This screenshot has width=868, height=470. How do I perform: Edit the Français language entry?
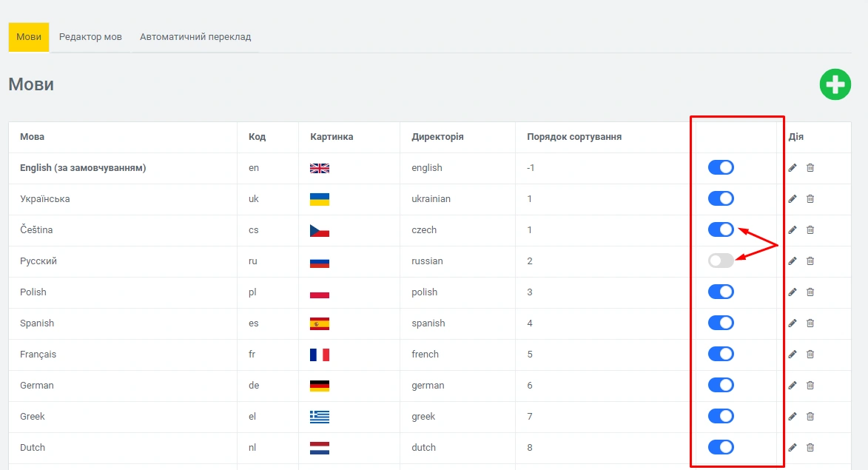click(x=793, y=355)
